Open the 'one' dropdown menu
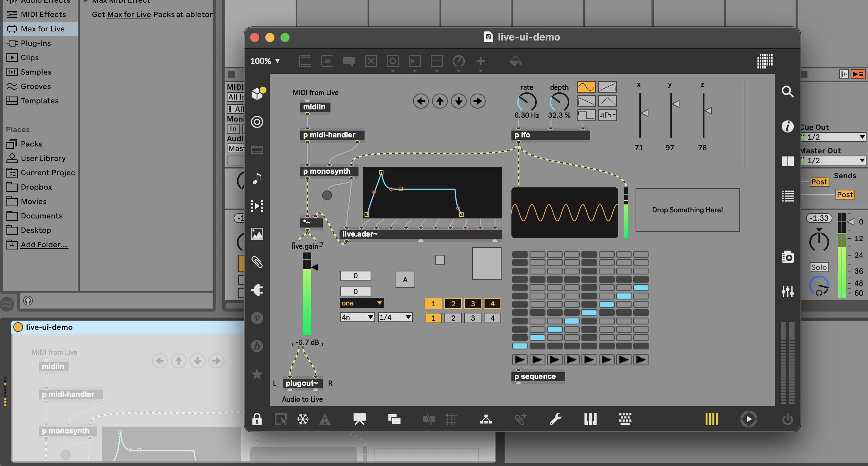 pos(362,303)
